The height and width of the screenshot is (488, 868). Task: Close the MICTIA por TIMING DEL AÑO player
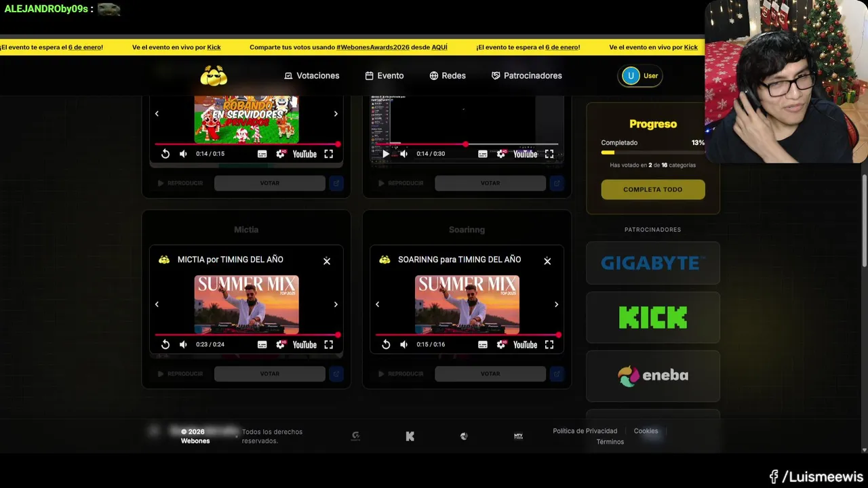coord(327,261)
